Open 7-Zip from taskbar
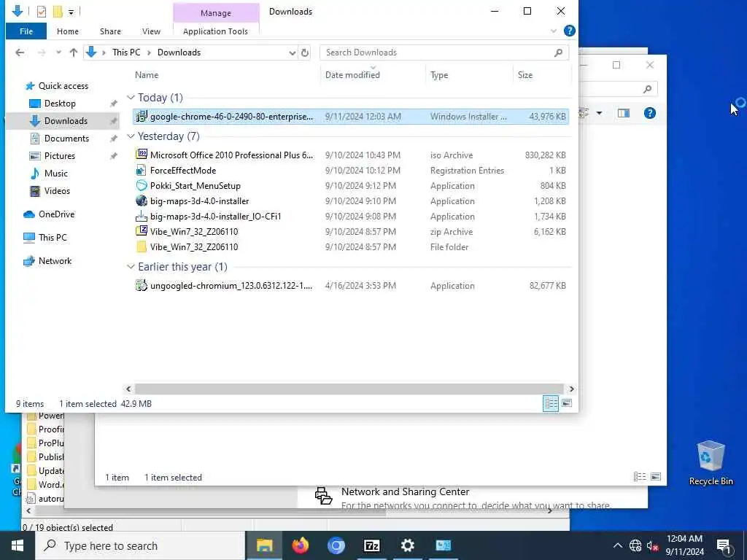 coord(371,545)
